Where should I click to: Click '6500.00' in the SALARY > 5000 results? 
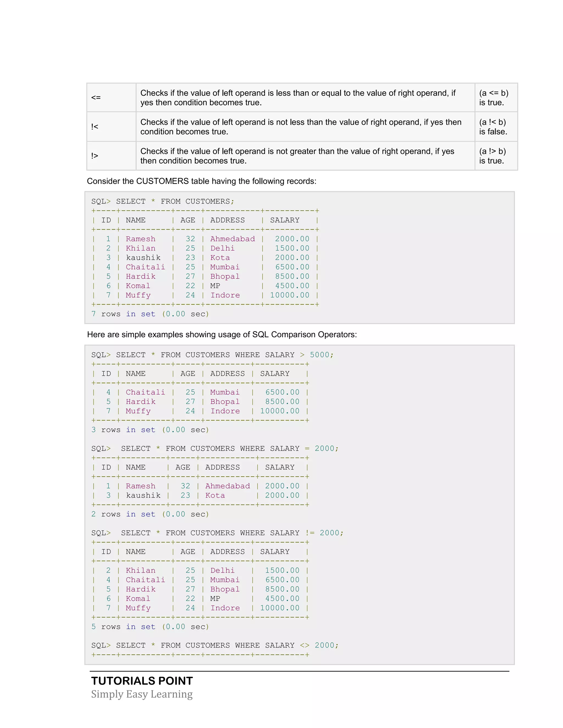282,392
